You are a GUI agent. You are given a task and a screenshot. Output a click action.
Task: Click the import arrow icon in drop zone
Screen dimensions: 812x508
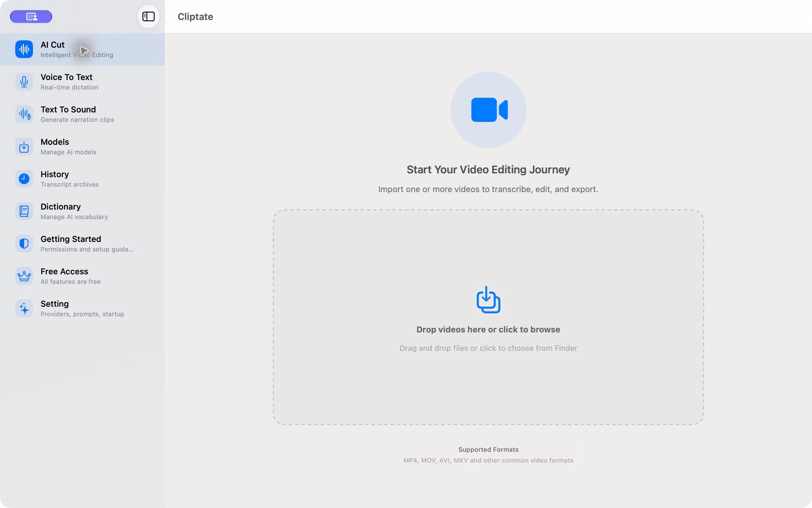pyautogui.click(x=488, y=300)
